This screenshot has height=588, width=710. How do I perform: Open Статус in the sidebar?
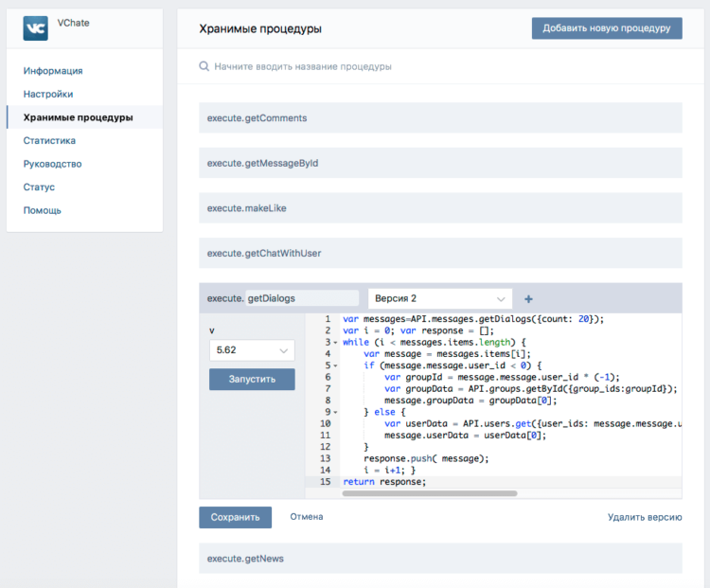(39, 187)
